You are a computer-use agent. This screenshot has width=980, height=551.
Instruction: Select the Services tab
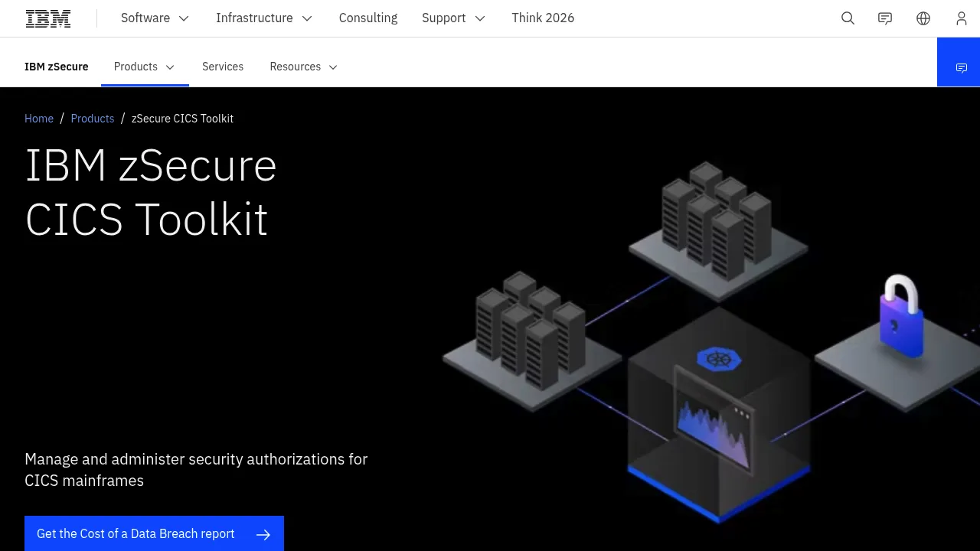[x=223, y=67]
